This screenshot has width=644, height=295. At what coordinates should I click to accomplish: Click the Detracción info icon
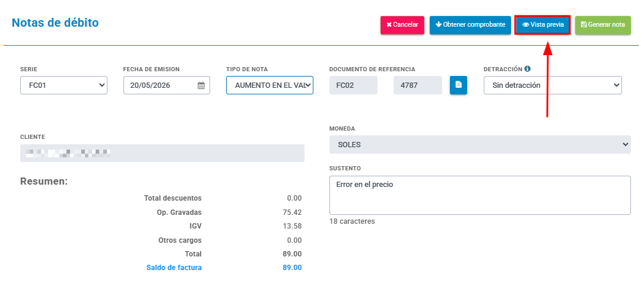coord(527,69)
